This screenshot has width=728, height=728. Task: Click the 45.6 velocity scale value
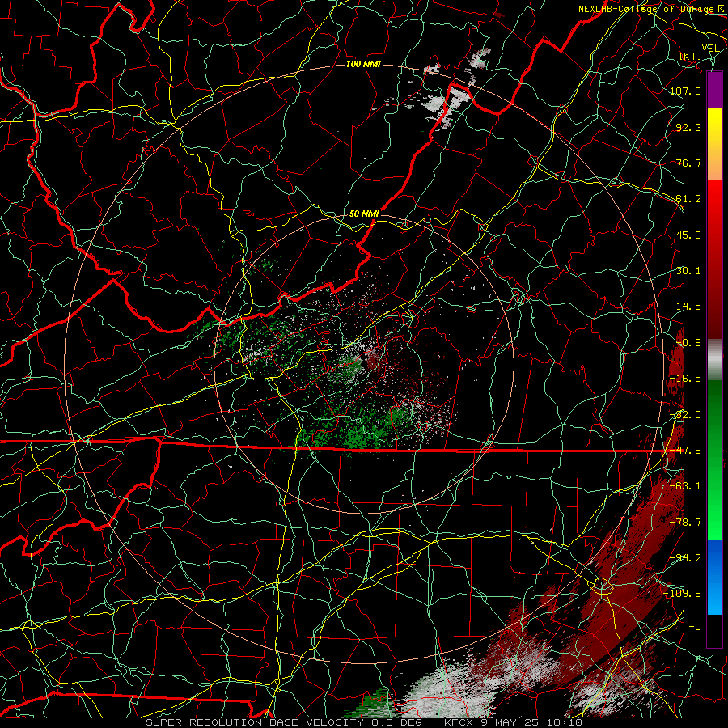point(688,235)
